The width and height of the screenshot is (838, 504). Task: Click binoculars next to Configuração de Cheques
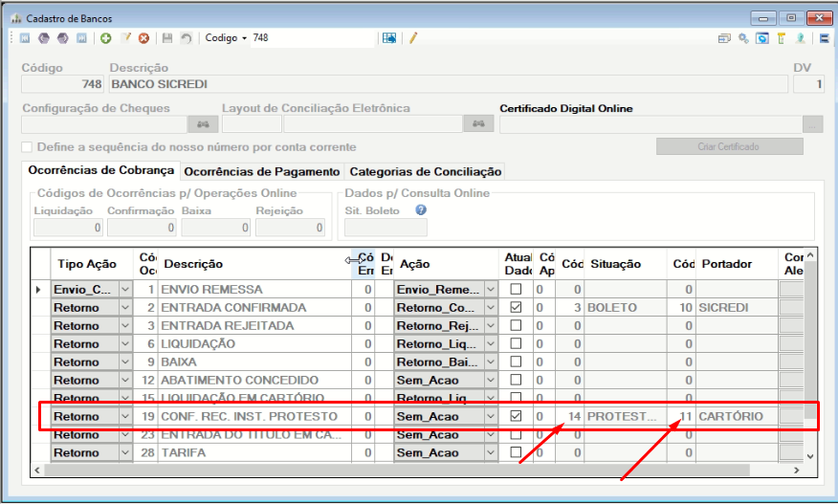(x=203, y=124)
